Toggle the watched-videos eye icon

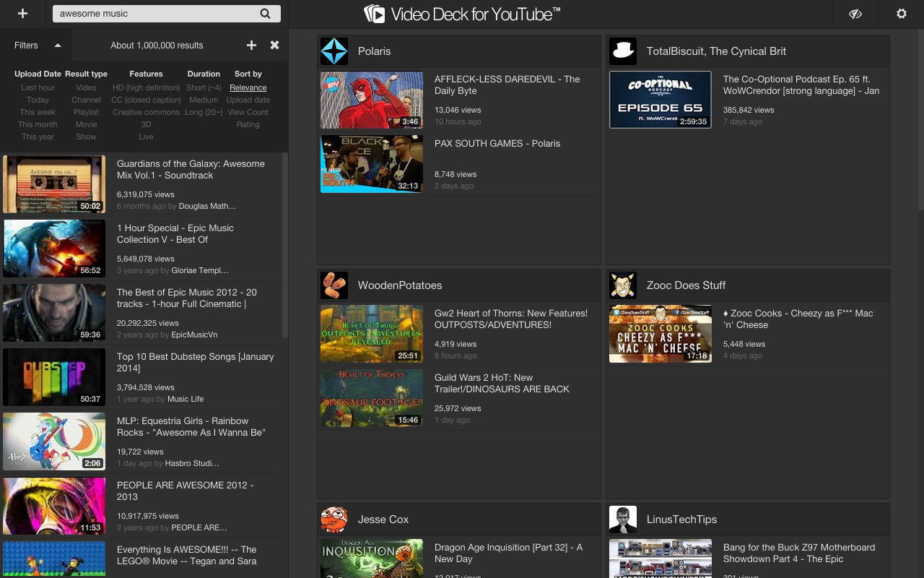click(855, 13)
